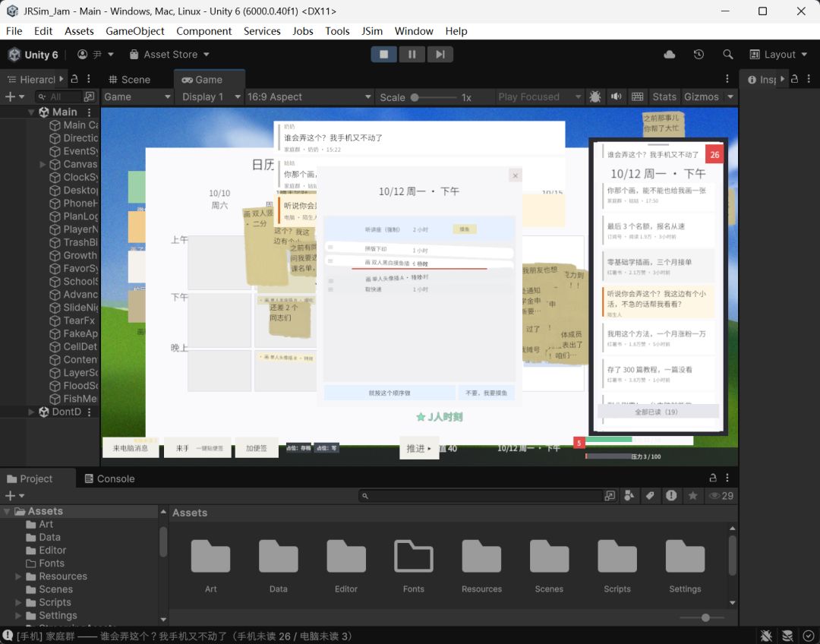The width and height of the screenshot is (820, 644).
Task: Advance one frame with the Step button
Action: click(x=440, y=55)
